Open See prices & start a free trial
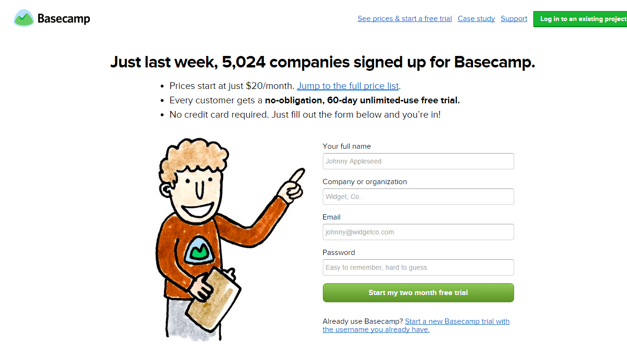 click(405, 19)
